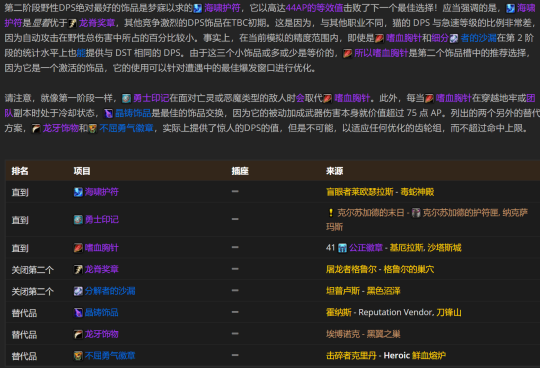Viewport: 540px width, 368px height.
Task: Click the 排名 column header
Action: (20, 171)
